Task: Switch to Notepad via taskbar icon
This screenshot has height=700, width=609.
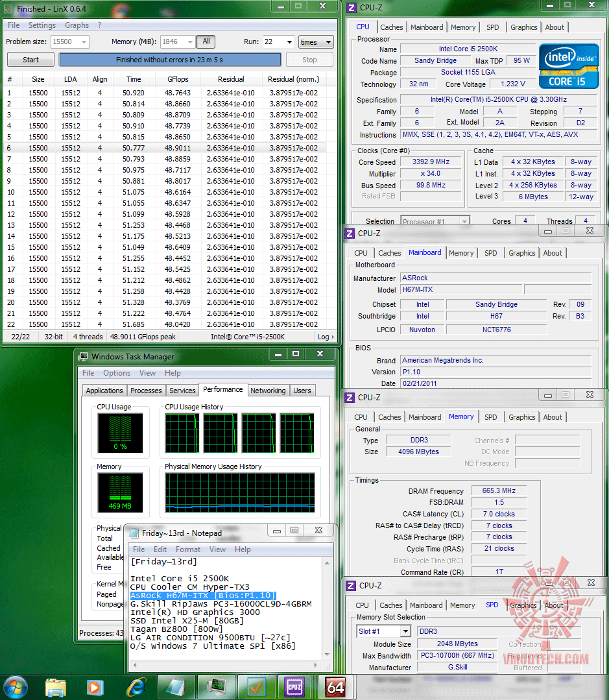Action: (x=176, y=687)
